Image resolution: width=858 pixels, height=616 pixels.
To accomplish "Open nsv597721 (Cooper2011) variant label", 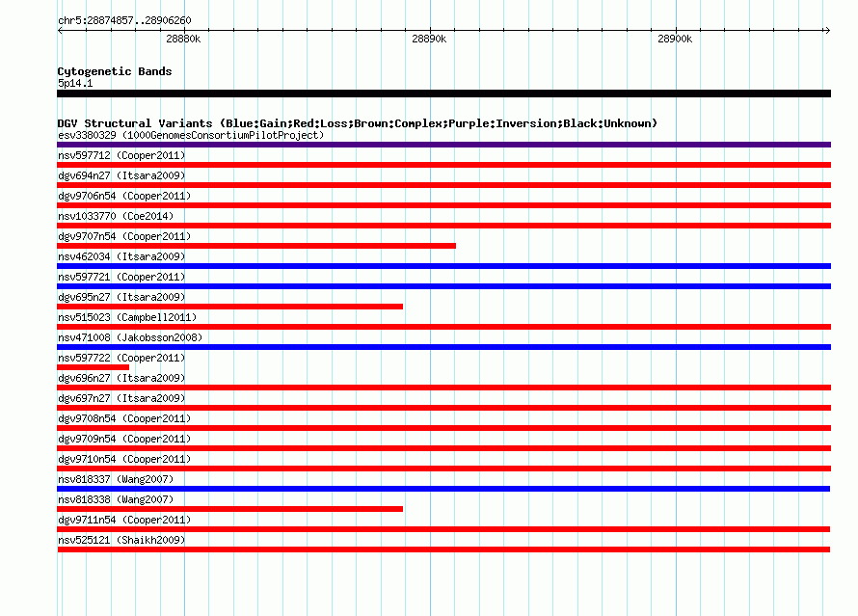I will click(x=121, y=277).
